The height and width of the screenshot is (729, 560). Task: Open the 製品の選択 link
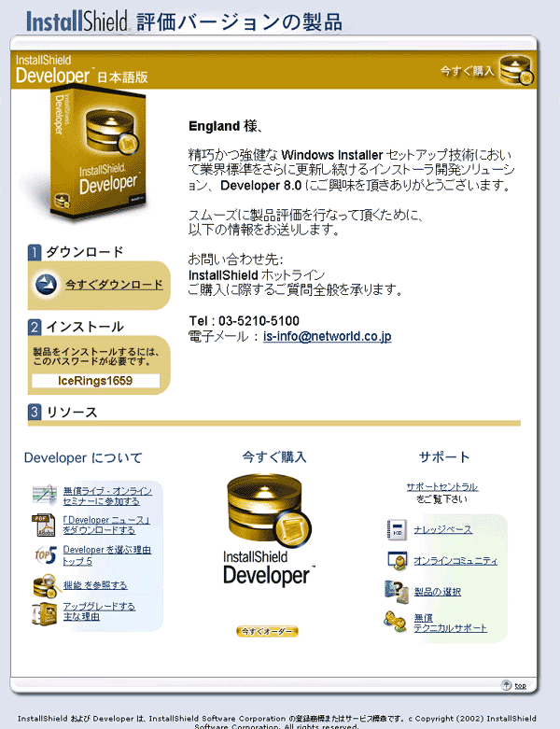coord(438,592)
